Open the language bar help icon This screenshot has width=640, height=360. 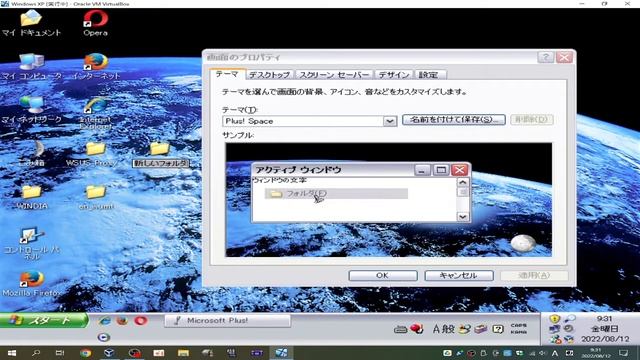click(x=498, y=329)
